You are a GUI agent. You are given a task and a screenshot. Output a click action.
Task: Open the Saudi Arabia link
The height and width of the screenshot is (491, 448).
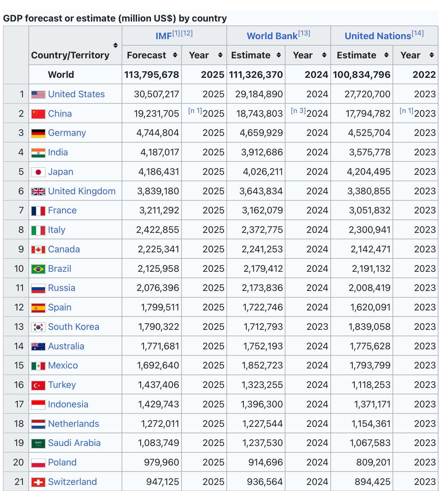click(74, 443)
